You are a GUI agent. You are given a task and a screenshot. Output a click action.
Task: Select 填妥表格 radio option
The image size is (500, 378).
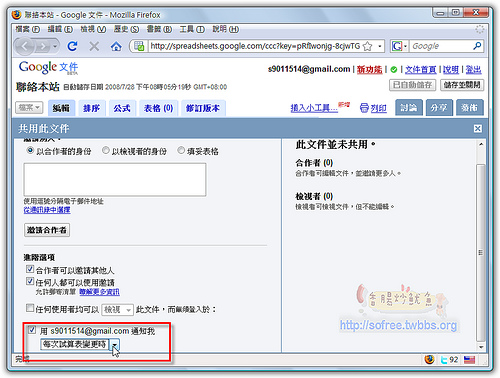(181, 150)
